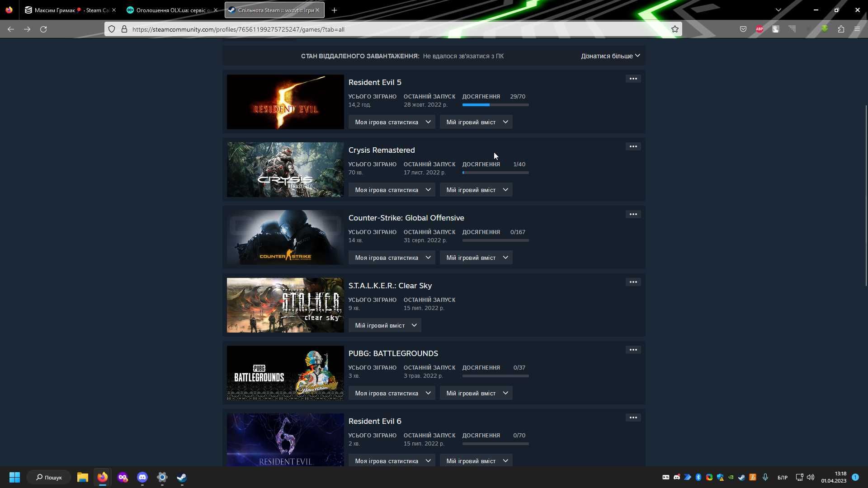Open the volume control in the tray

(811, 477)
